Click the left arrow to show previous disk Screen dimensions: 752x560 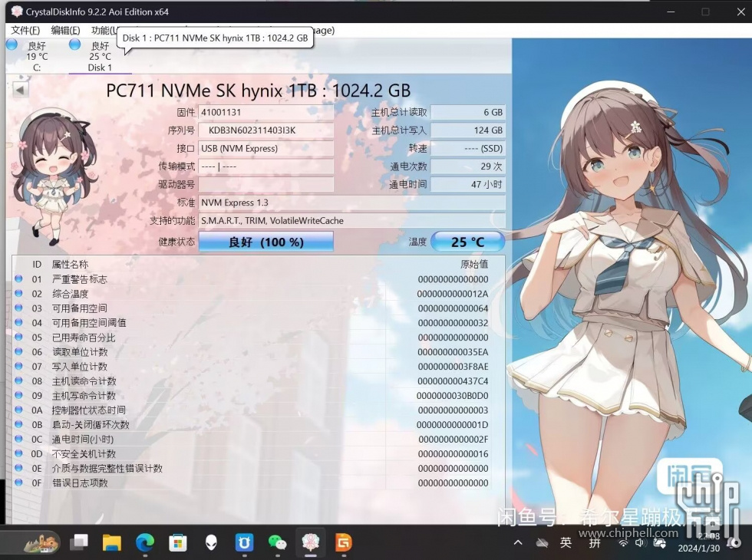pyautogui.click(x=20, y=90)
